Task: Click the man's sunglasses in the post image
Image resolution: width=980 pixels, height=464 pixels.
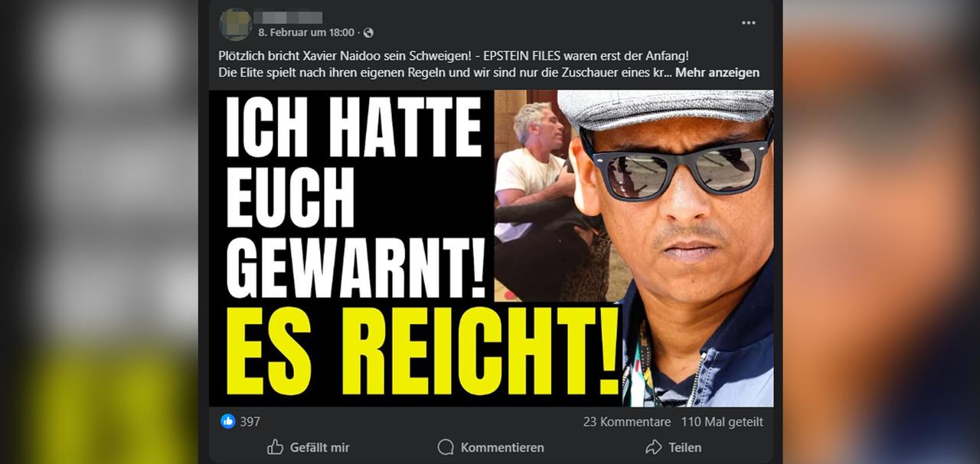Action: [674, 164]
